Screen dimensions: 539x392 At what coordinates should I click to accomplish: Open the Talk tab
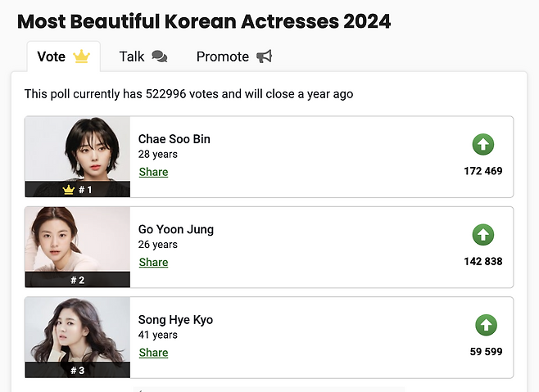[131, 56]
